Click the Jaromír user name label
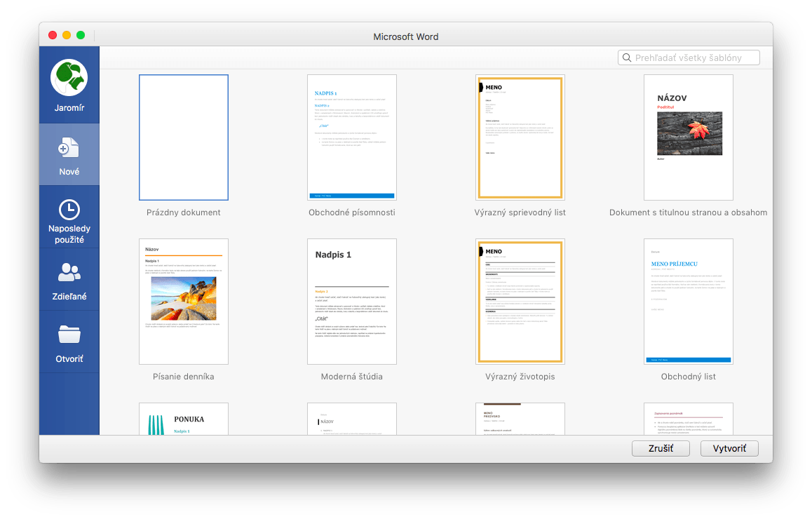Viewport: 812px width, 519px height. pos(69,108)
